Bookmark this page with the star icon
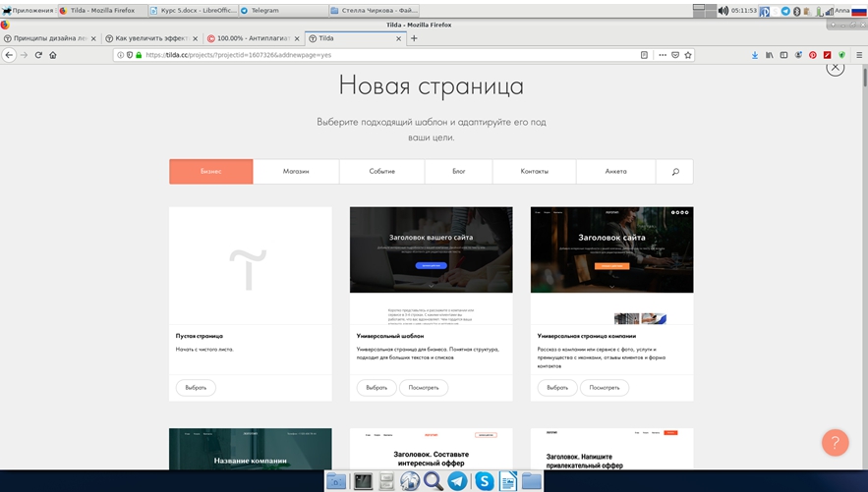Viewport: 868px width, 492px height. (x=688, y=55)
